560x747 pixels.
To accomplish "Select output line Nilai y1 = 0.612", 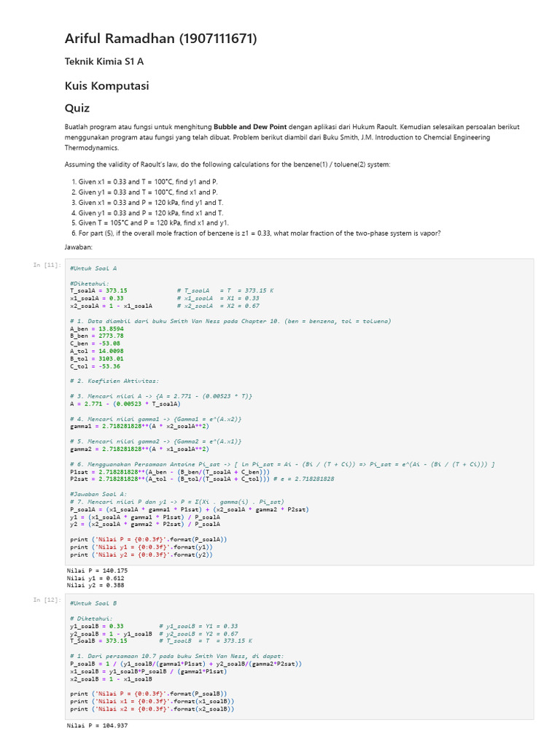I will point(96,578).
